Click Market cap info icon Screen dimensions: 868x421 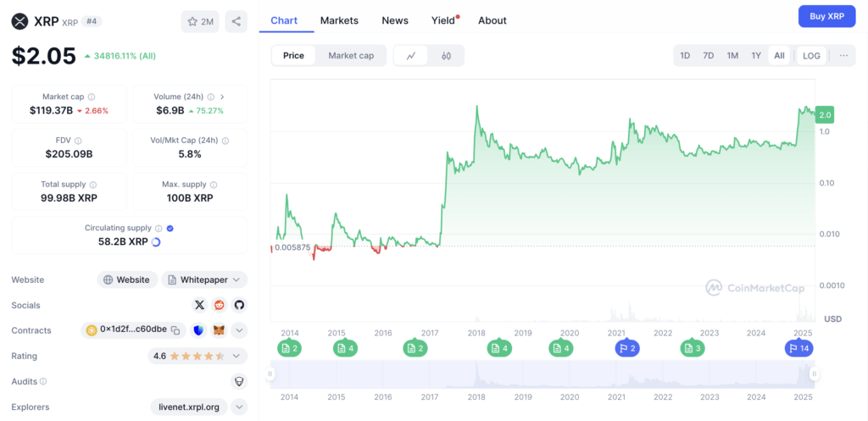coord(92,97)
